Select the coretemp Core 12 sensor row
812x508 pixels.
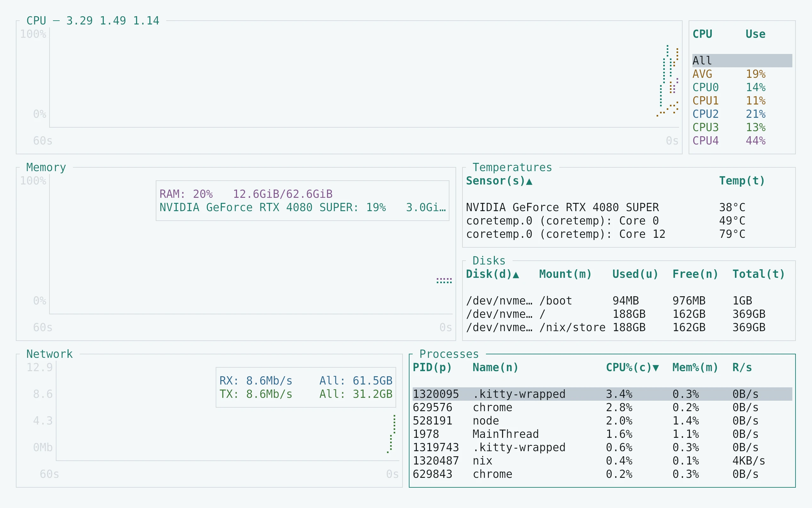(x=629, y=234)
